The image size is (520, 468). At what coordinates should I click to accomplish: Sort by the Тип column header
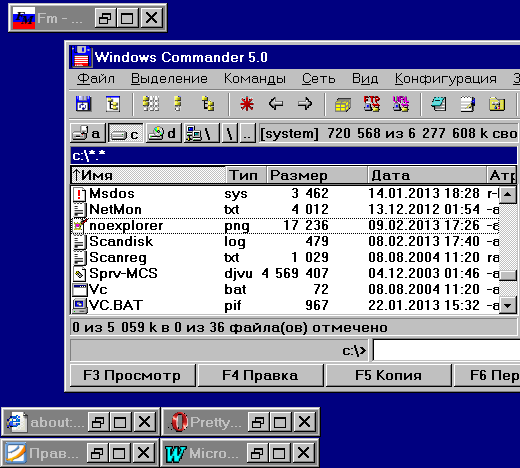tap(246, 175)
